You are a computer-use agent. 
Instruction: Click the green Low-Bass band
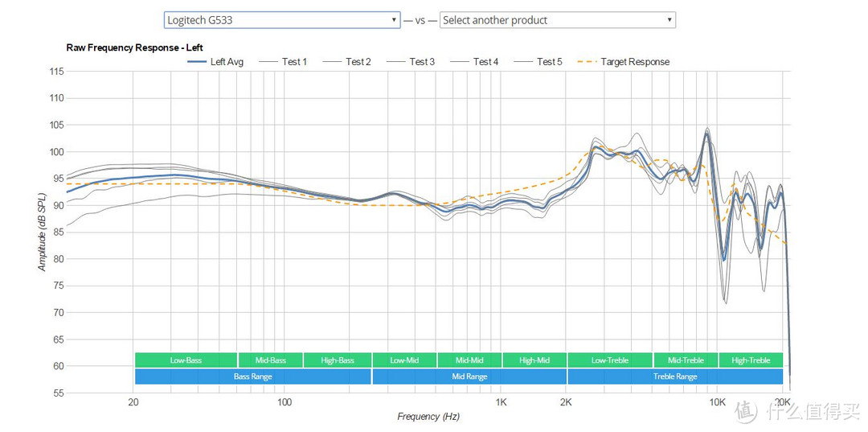(x=186, y=360)
